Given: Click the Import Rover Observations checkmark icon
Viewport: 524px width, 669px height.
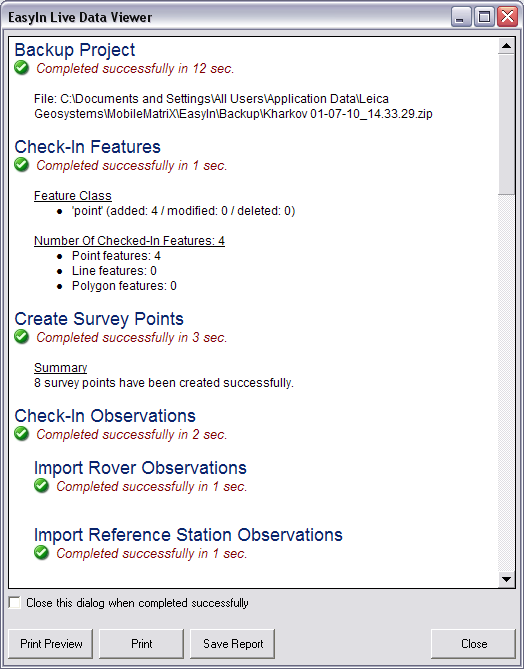Looking at the screenshot, I should pos(41,485).
